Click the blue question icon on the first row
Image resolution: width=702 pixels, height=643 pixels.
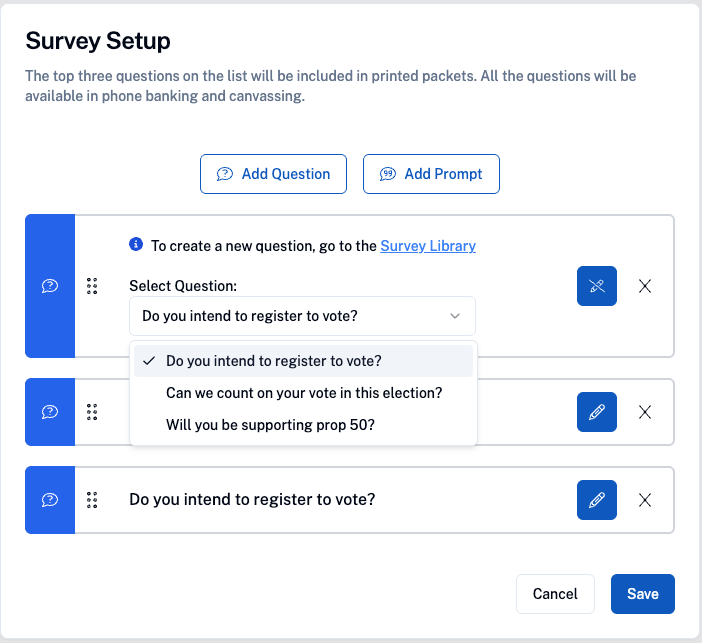(50, 286)
